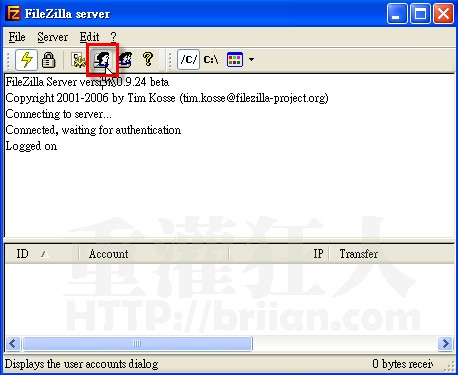Image resolution: width=458 pixels, height=375 pixels.
Task: Click the left arrow of the horizontal scrollbar
Action: (x=13, y=343)
